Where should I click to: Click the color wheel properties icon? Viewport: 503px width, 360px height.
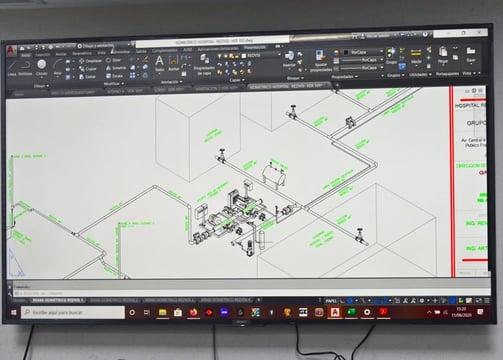coord(336,53)
